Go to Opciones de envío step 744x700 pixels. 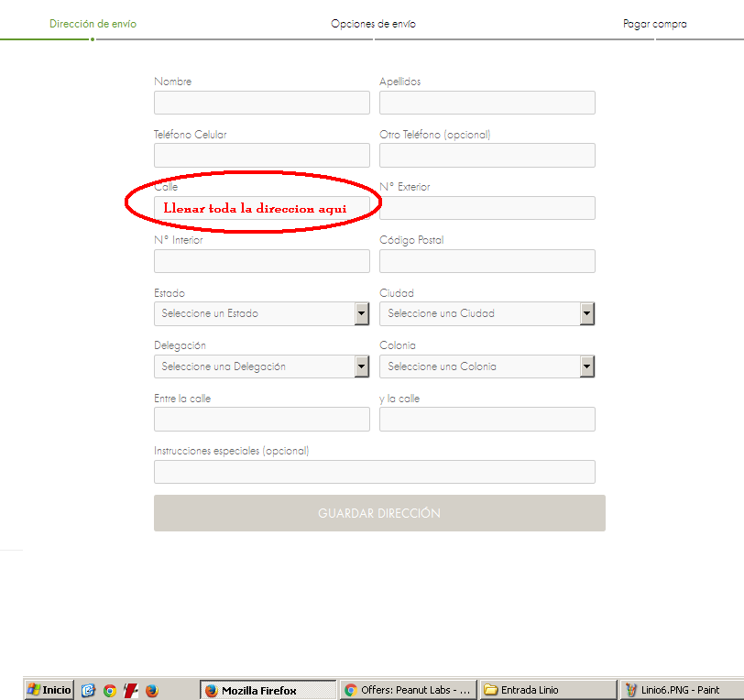pos(374,24)
